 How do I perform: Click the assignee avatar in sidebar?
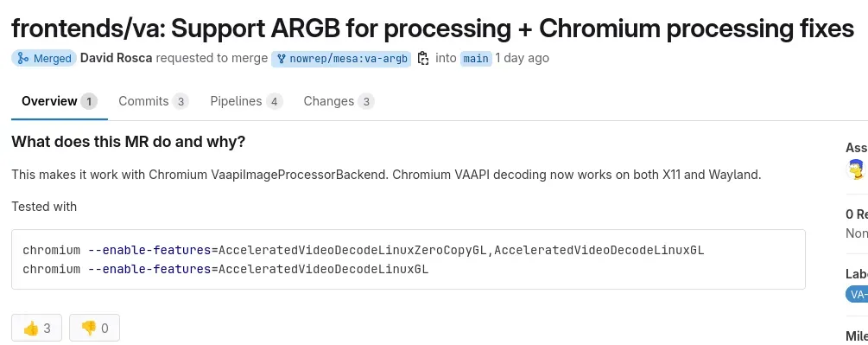tap(857, 169)
